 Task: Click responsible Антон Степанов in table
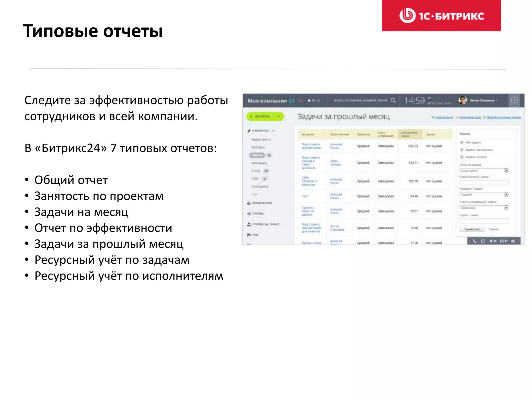(337, 228)
